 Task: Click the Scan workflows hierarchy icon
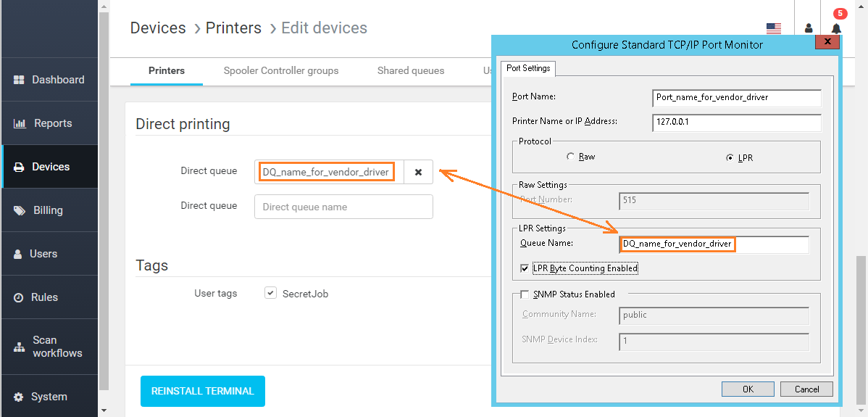pos(20,347)
